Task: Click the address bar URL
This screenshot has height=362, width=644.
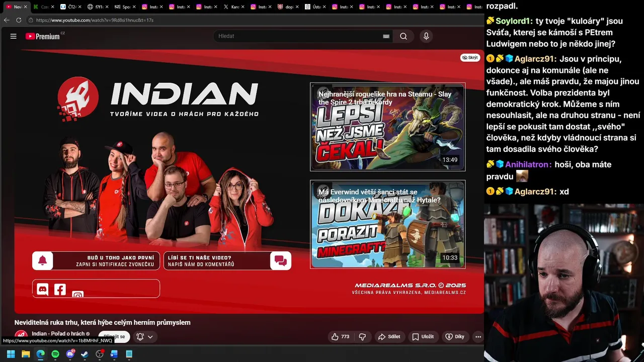Action: [95, 20]
